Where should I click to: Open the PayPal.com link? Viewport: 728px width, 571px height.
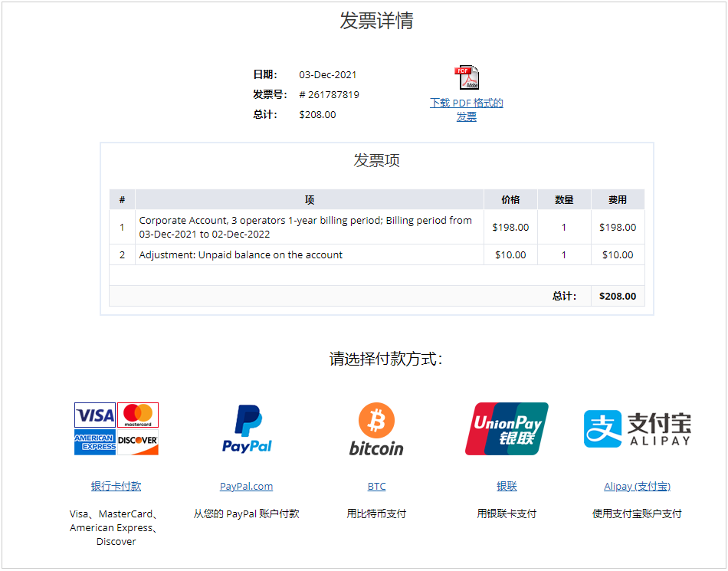(247, 486)
